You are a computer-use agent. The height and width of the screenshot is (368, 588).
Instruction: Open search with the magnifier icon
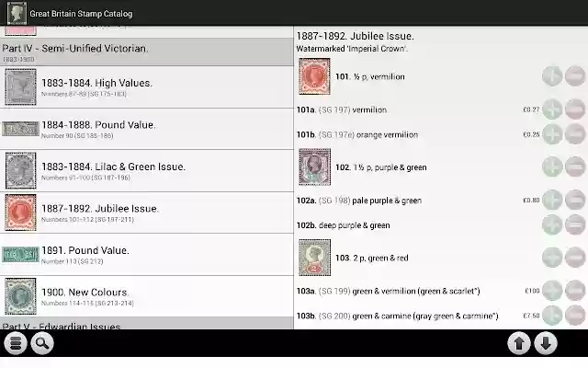tap(42, 343)
